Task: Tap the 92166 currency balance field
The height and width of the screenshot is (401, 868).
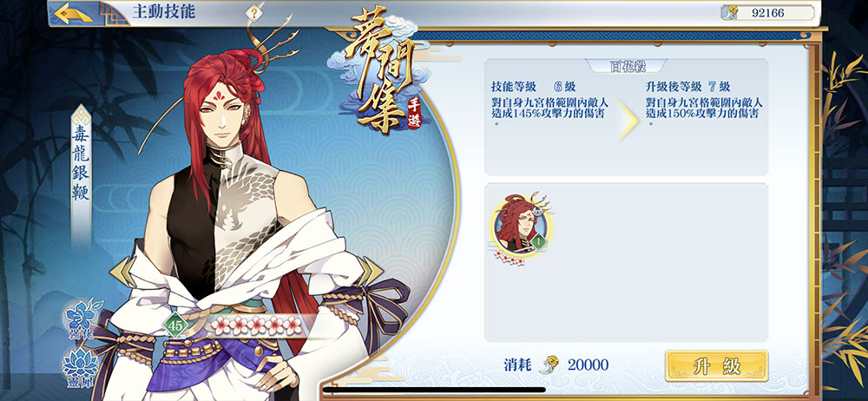Action: pos(767,13)
